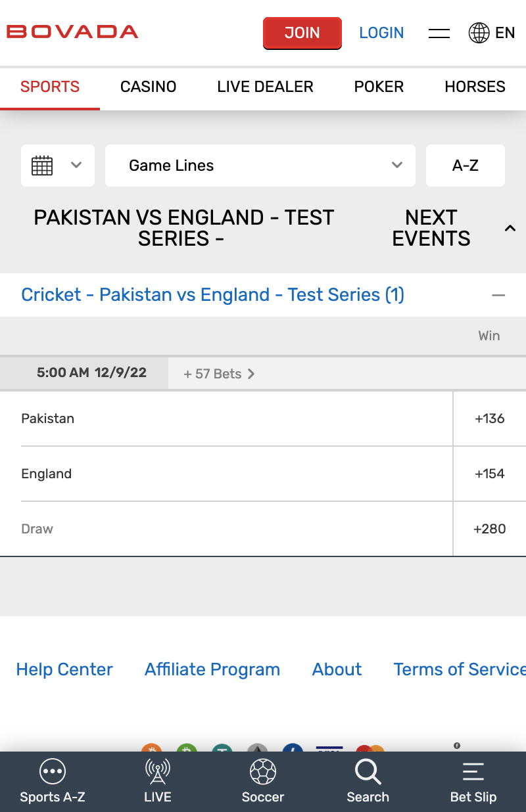Image resolution: width=526 pixels, height=812 pixels.
Task: Tap the LIVE antenna icon
Action: (x=158, y=772)
